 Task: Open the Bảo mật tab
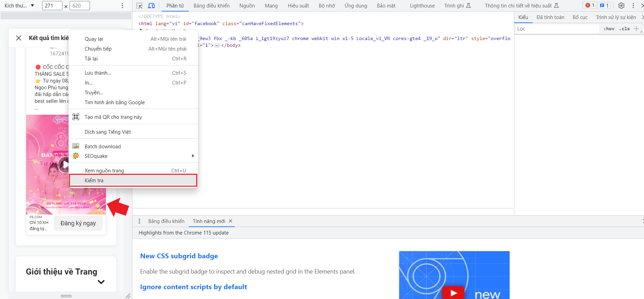(x=386, y=6)
